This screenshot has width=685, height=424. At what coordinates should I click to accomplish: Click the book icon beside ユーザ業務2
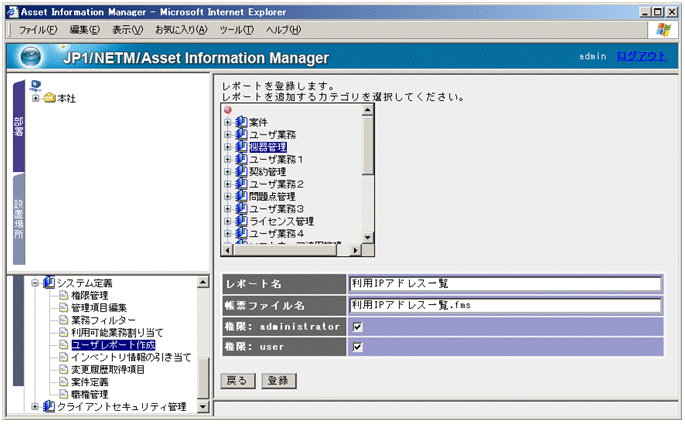pyautogui.click(x=241, y=184)
